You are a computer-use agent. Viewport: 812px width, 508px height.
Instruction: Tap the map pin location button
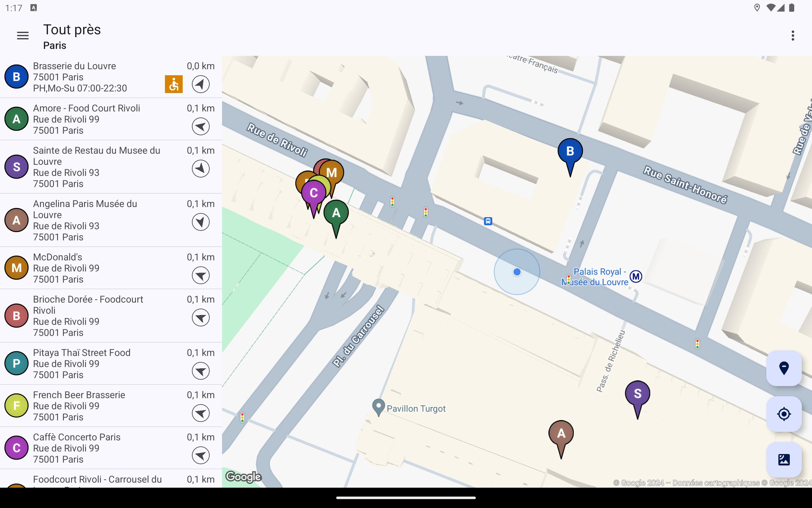[x=784, y=368]
